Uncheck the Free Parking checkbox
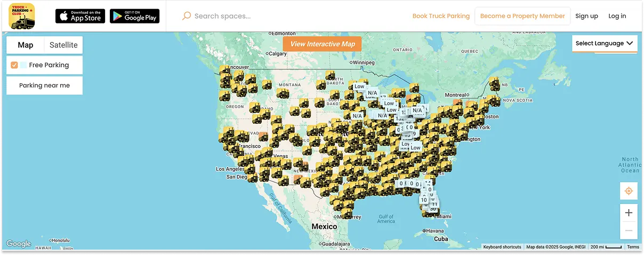Viewport: 644px width, 255px height. (14, 65)
